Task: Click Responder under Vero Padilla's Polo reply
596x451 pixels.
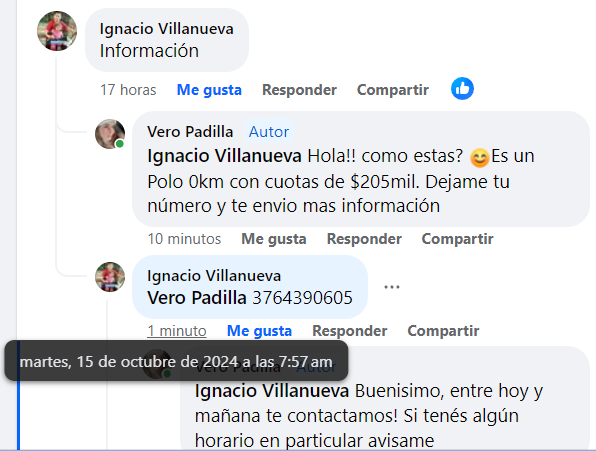Action: (x=364, y=239)
